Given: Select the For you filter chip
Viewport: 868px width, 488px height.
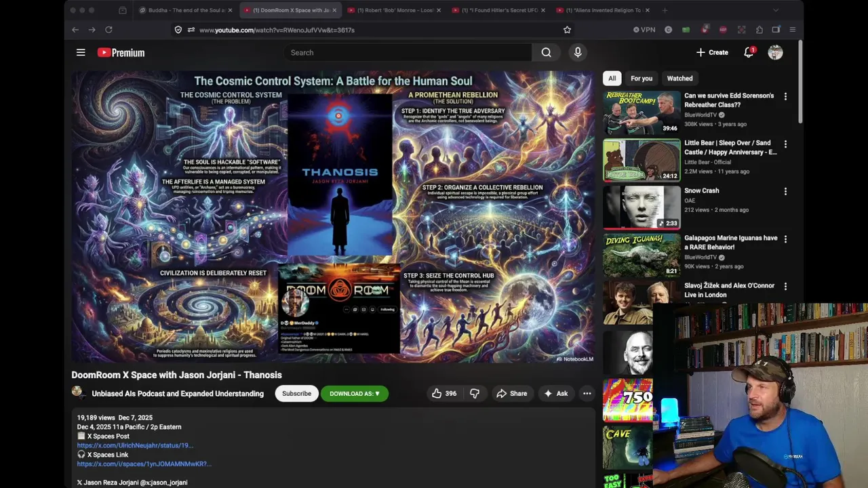Looking at the screenshot, I should pyautogui.click(x=642, y=79).
